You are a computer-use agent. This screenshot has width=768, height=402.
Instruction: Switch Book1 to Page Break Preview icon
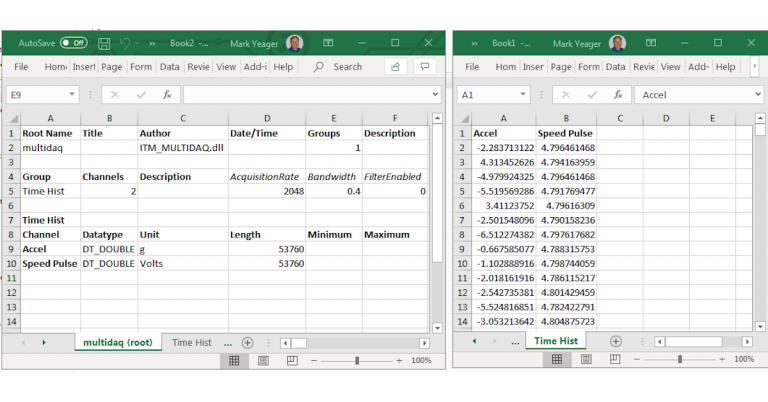(x=615, y=359)
